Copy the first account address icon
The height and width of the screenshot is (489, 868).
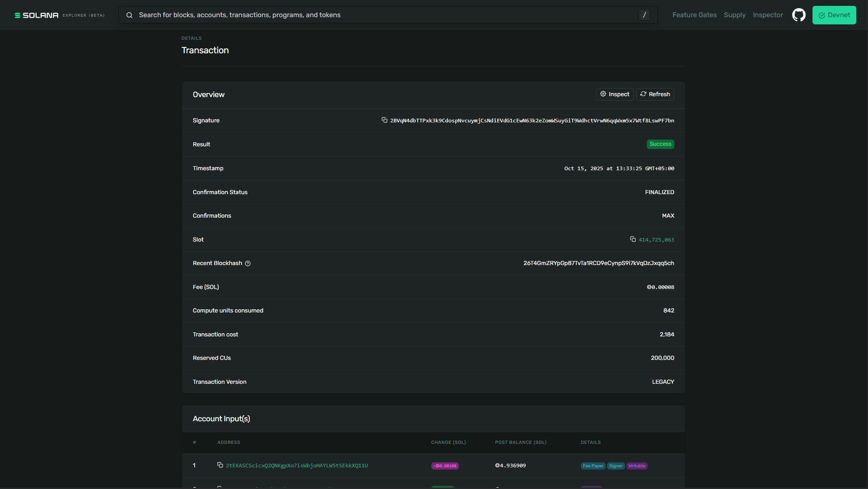220,465
